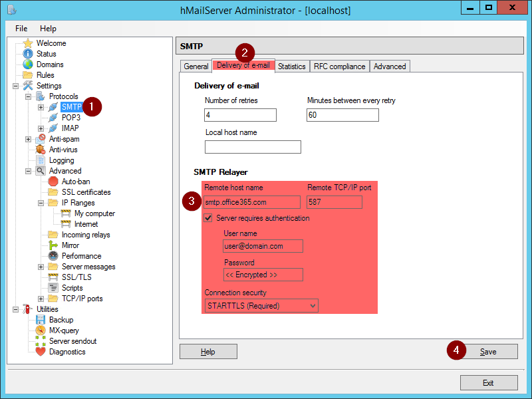Click the POP3 plug icon
This screenshot has width=532, height=399.
[x=53, y=118]
